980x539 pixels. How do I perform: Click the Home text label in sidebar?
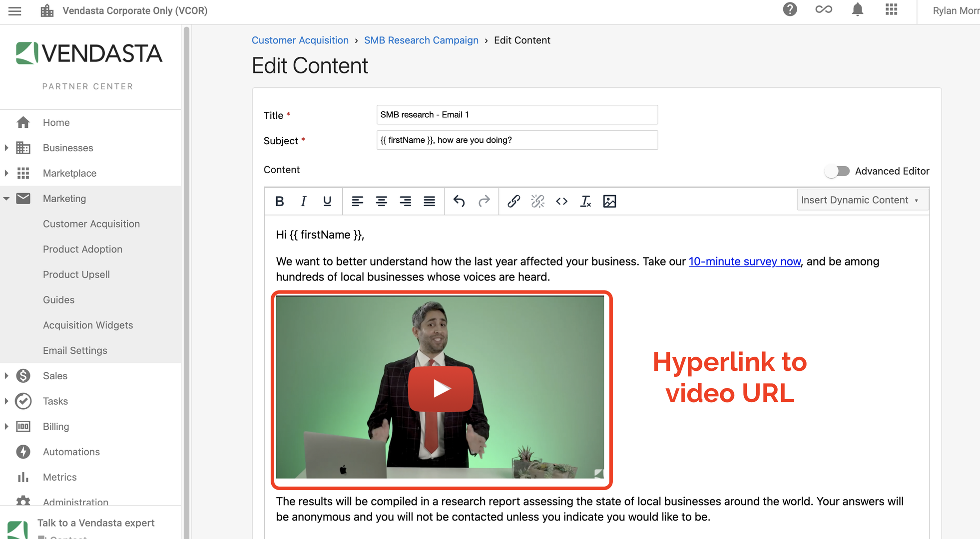pos(56,123)
